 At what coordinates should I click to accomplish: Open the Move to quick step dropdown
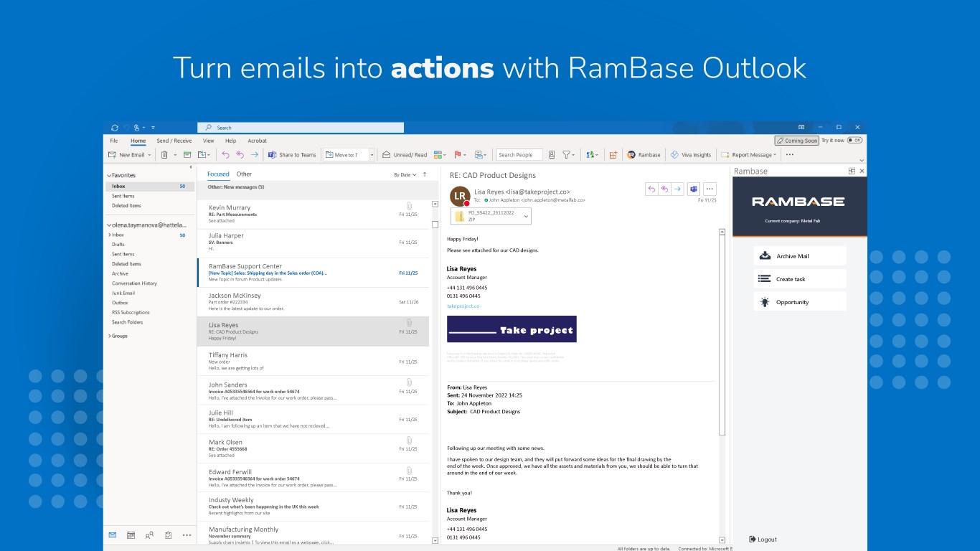click(x=372, y=155)
